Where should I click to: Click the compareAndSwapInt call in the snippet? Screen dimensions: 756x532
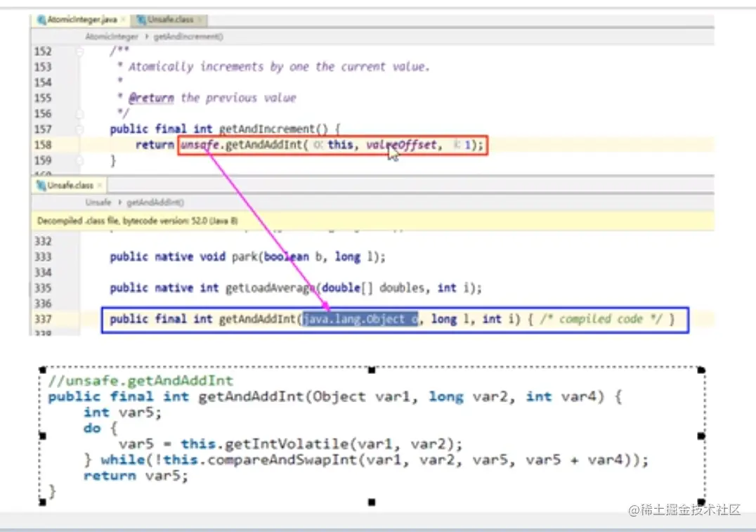(x=282, y=460)
